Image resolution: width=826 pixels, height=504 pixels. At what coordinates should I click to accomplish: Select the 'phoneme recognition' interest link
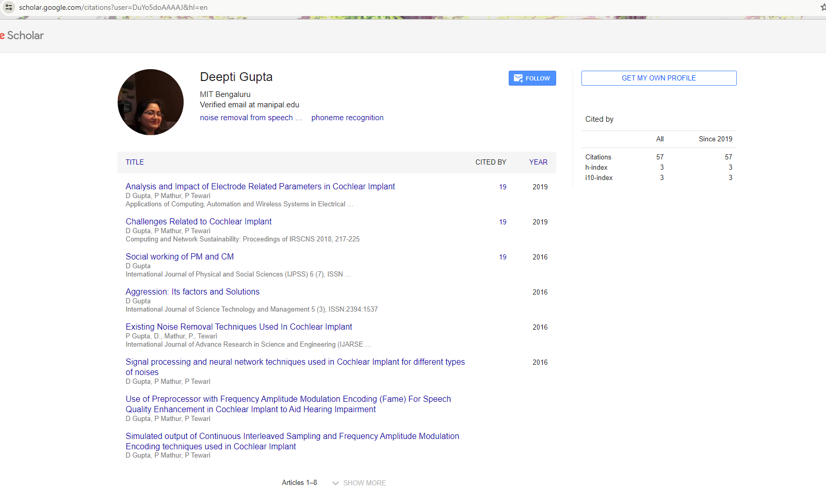point(347,118)
